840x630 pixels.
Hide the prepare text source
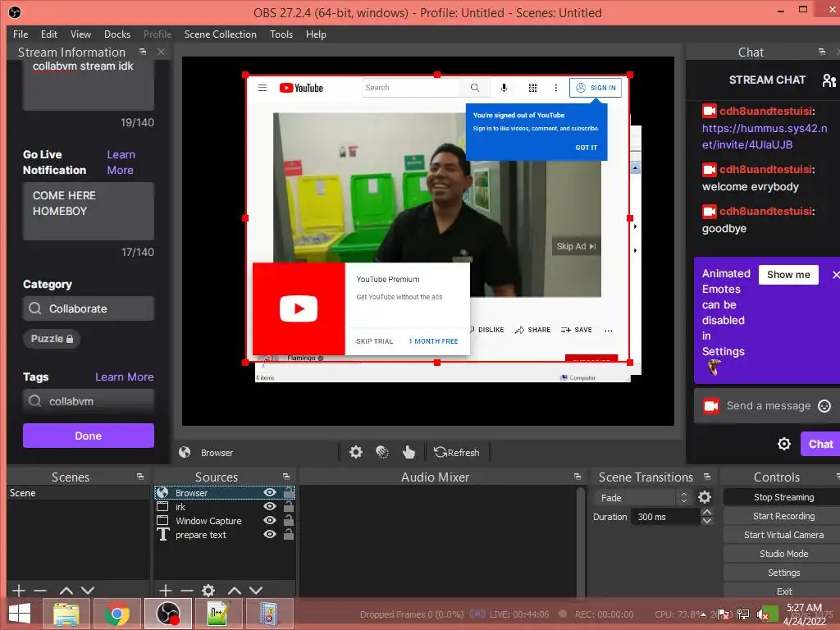click(269, 534)
